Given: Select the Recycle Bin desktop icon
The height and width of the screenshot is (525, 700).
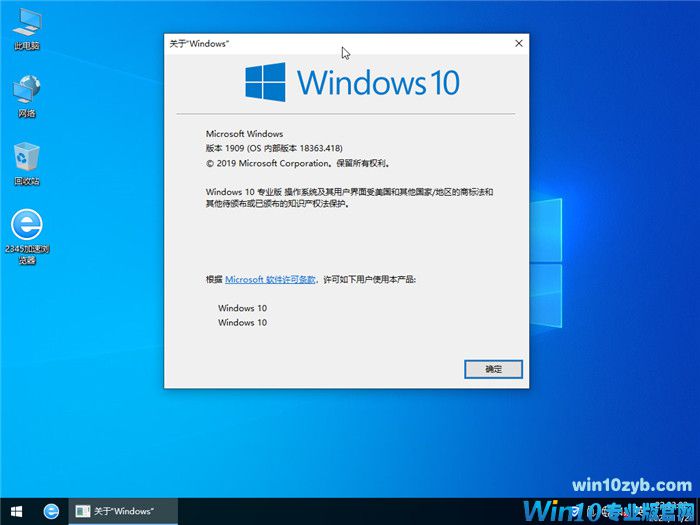Looking at the screenshot, I should (27, 164).
